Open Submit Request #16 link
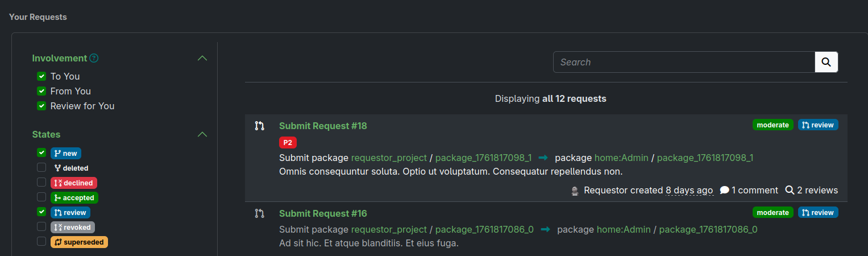Screen dimensions: 868x256 323,213
